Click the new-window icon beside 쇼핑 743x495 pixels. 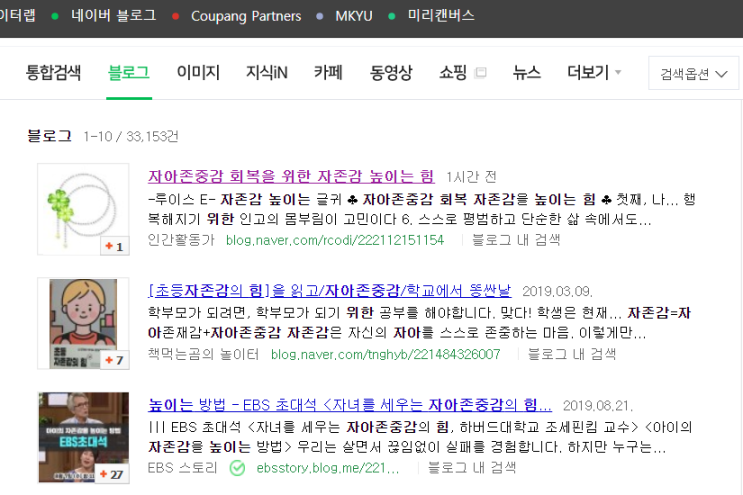(x=480, y=72)
